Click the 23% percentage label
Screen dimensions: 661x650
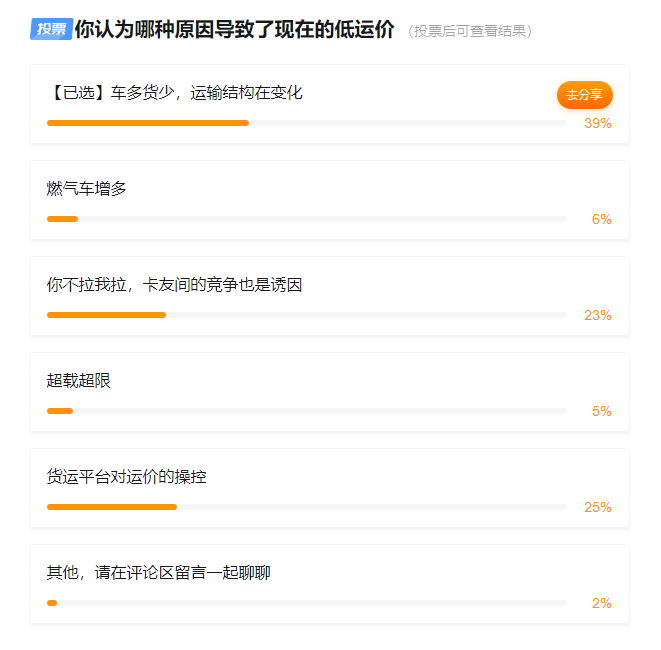pos(598,315)
